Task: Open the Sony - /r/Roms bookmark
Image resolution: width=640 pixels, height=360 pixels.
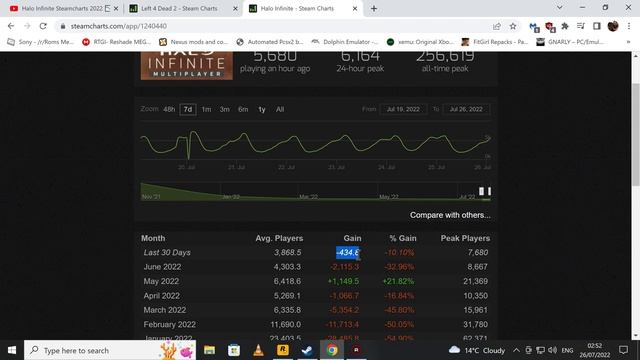Action: click(x=41, y=42)
